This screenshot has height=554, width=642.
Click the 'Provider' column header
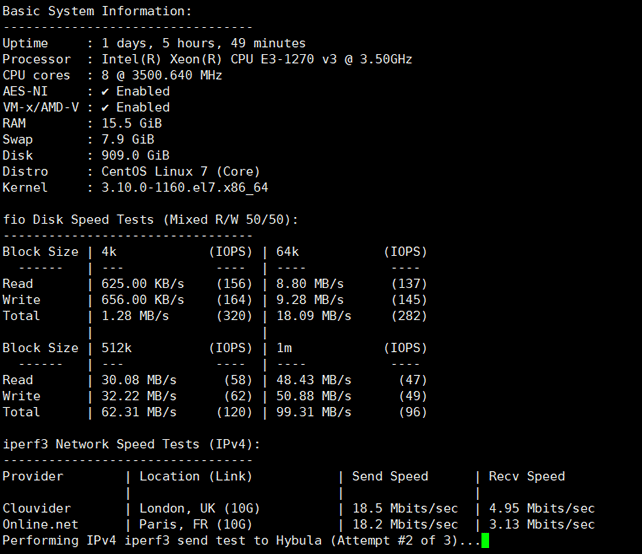tap(33, 476)
